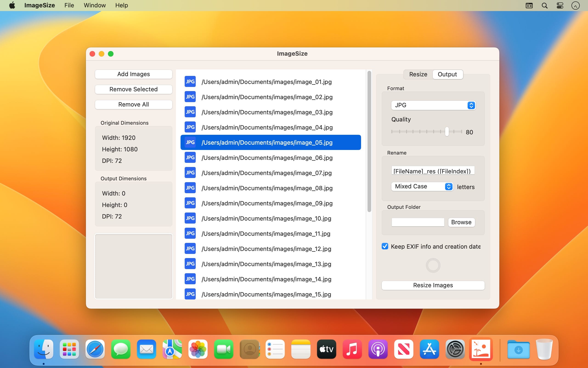Viewport: 588px width, 368px height.
Task: Open Maps from the dock
Action: (172, 349)
